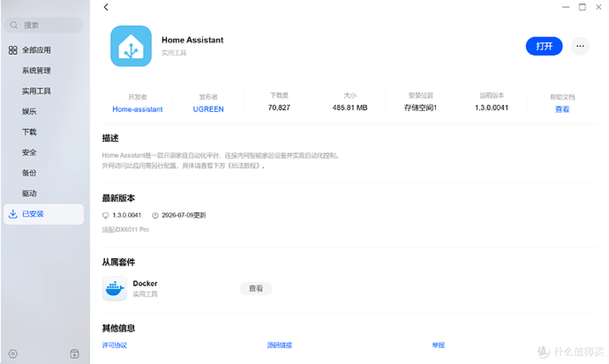609x364 pixels.
Task: Click 查看 button next to Docker
Action: click(x=256, y=288)
